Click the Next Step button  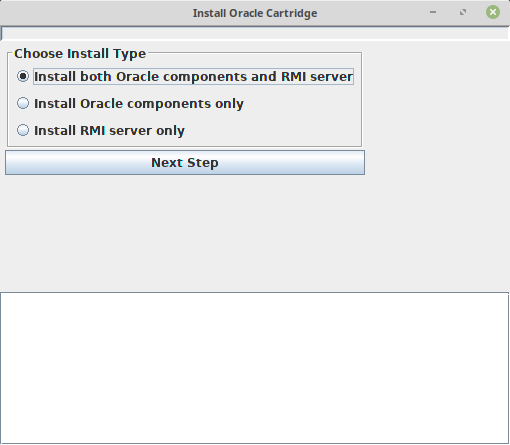[x=185, y=162]
